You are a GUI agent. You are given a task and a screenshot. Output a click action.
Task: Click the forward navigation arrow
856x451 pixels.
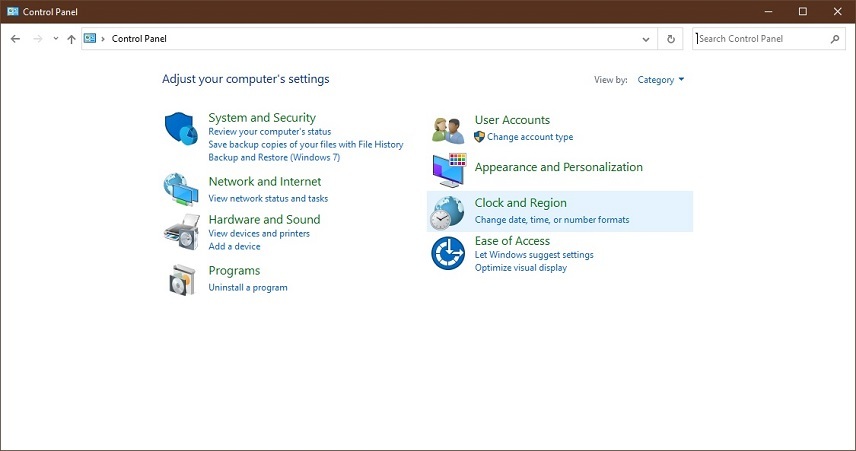tap(38, 39)
